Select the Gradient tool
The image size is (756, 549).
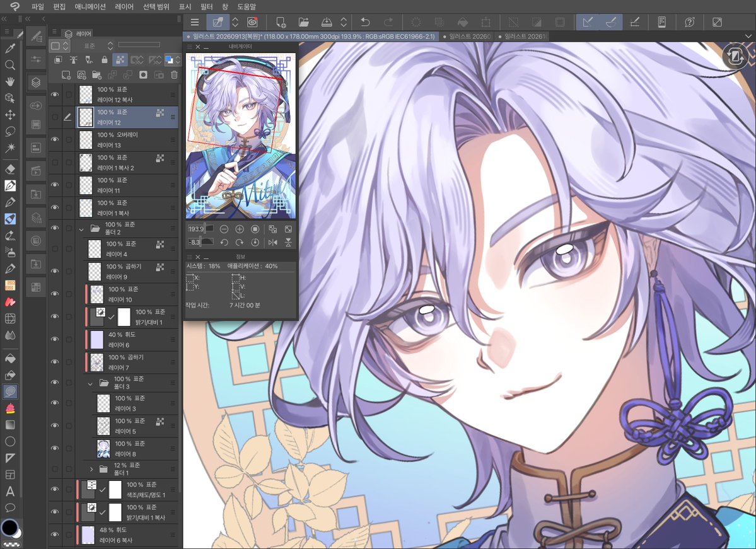9,425
